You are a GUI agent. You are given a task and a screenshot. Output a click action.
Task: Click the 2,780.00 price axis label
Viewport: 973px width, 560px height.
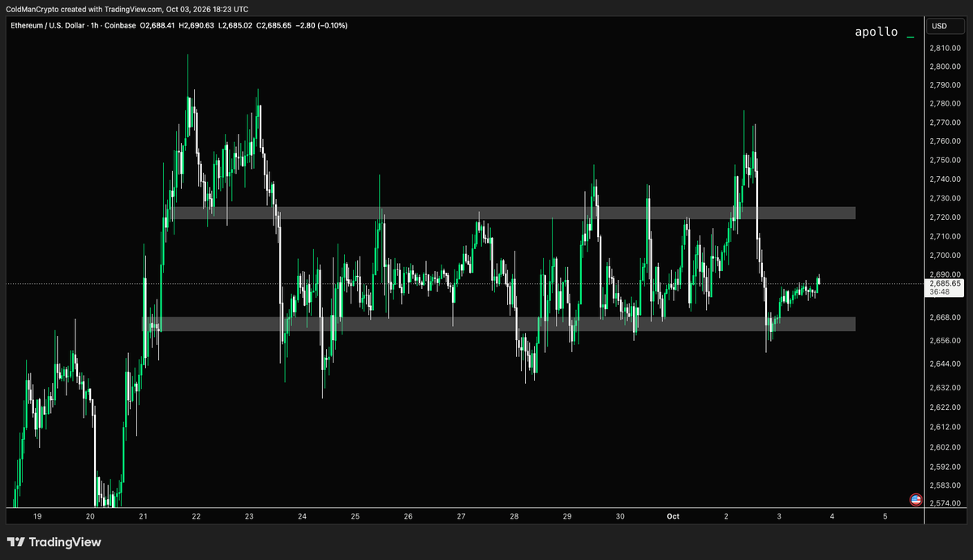tap(945, 104)
